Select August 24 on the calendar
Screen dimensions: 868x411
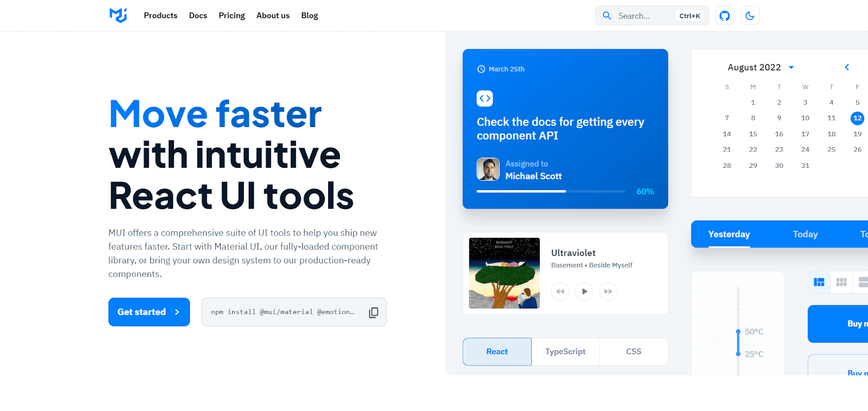tap(805, 149)
